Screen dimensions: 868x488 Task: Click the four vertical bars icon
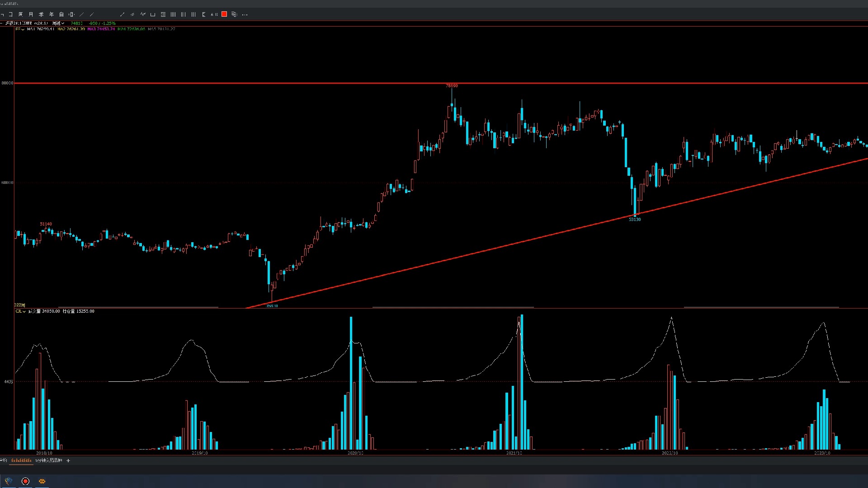click(173, 14)
